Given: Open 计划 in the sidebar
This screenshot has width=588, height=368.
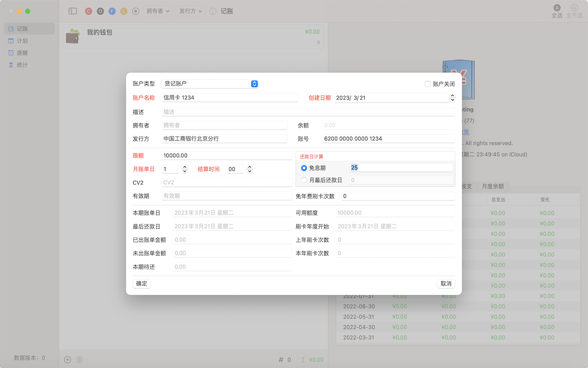Looking at the screenshot, I should 29,41.
